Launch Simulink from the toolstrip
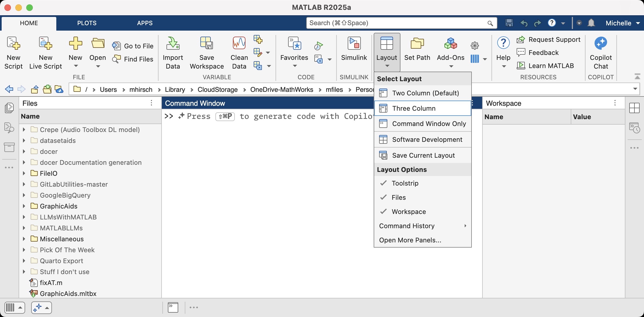 pos(354,44)
